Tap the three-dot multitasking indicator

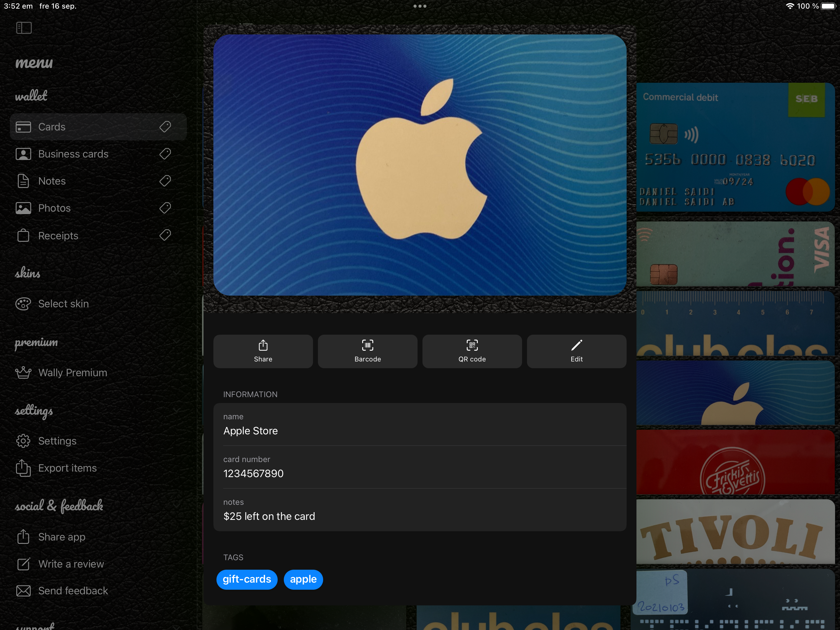click(x=420, y=6)
